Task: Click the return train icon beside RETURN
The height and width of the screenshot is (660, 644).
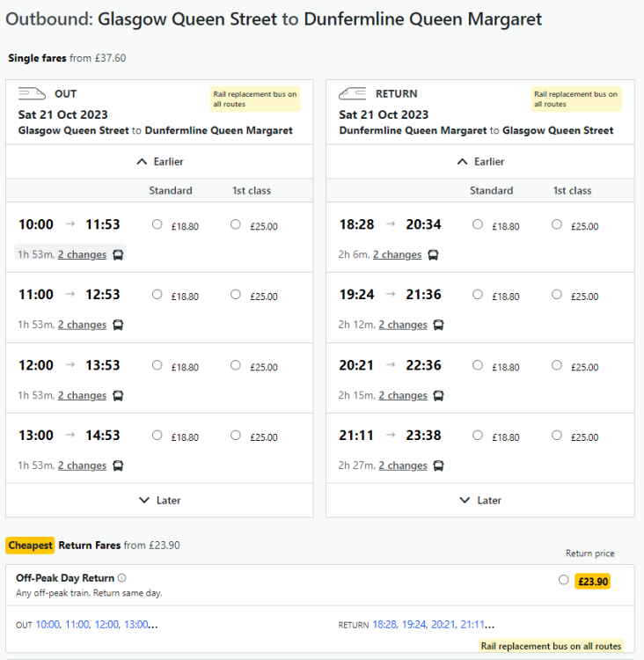Action: tap(353, 93)
